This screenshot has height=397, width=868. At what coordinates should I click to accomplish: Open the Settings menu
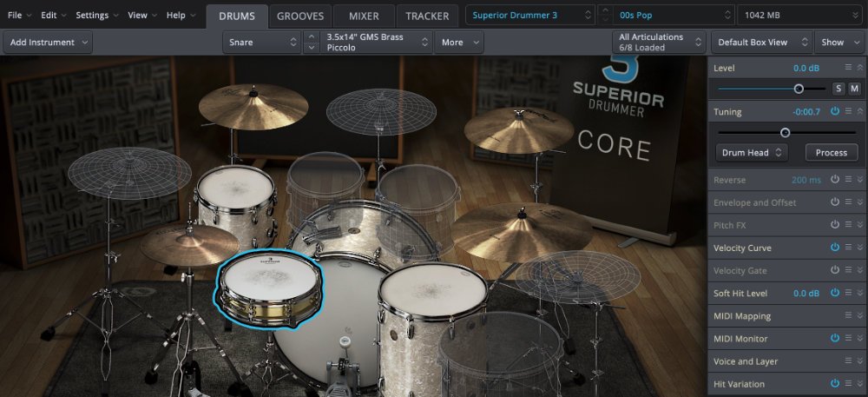(97, 15)
